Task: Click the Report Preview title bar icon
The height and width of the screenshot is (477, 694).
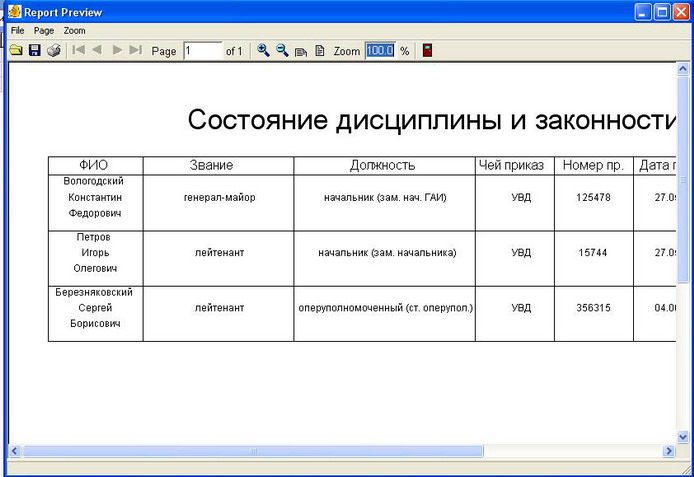Action: click(x=14, y=12)
